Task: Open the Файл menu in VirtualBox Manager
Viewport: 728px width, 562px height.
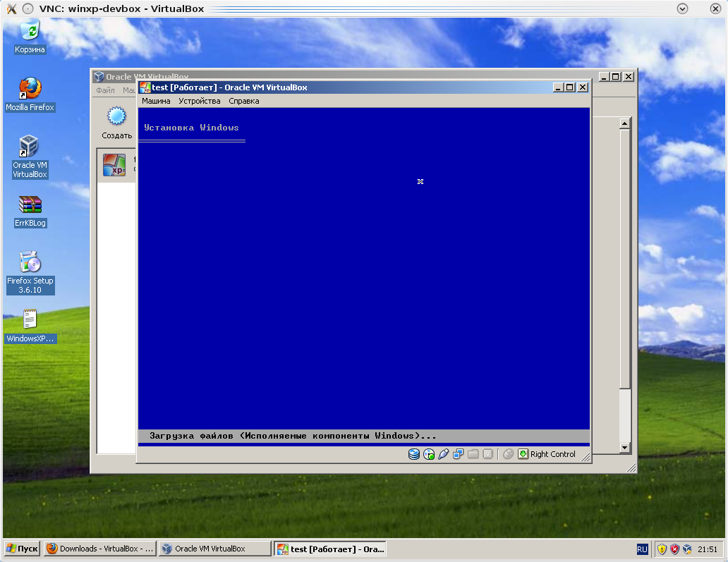Action: [105, 90]
